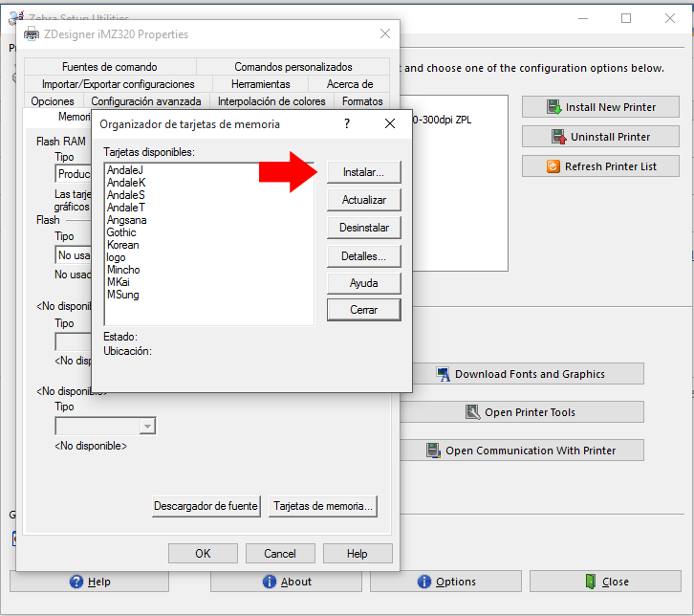Close the Organizador de tarjetas de memoria dialog
The height and width of the screenshot is (616, 694).
(x=390, y=123)
